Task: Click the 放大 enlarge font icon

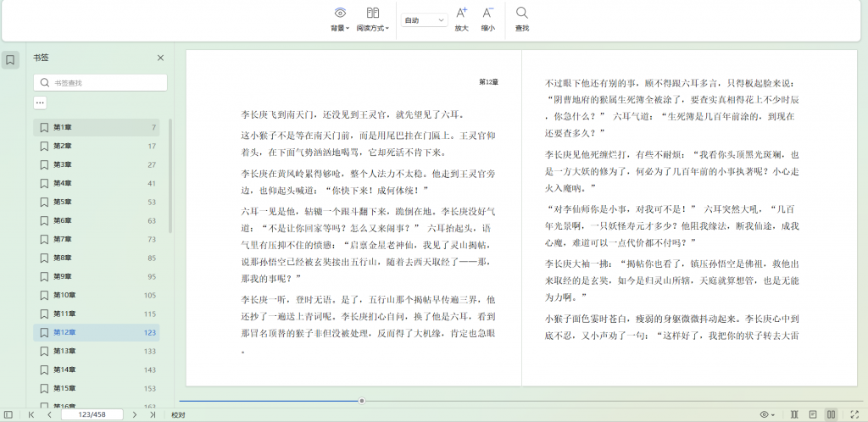Action: tap(461, 13)
